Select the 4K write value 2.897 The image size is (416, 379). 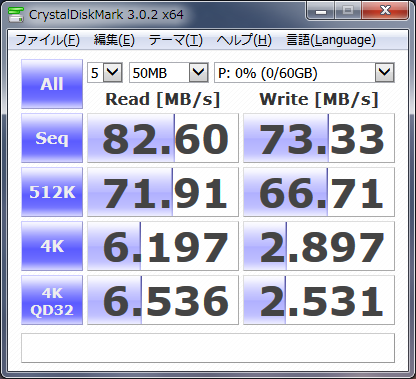pos(319,246)
